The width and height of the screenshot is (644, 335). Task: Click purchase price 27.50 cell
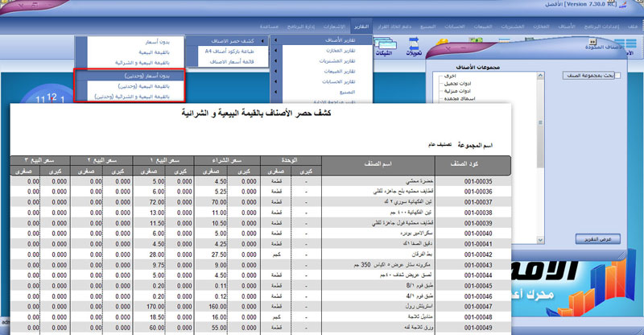click(219, 254)
